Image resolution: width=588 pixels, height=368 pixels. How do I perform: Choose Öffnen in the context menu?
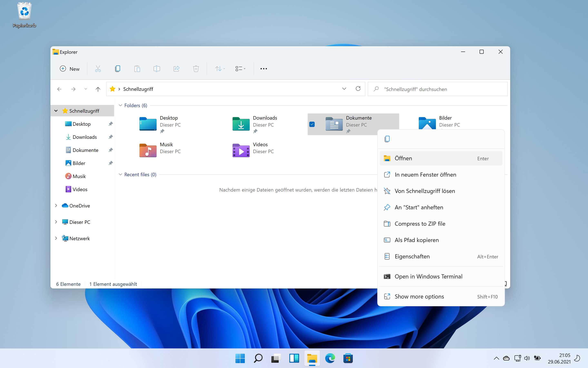441,158
